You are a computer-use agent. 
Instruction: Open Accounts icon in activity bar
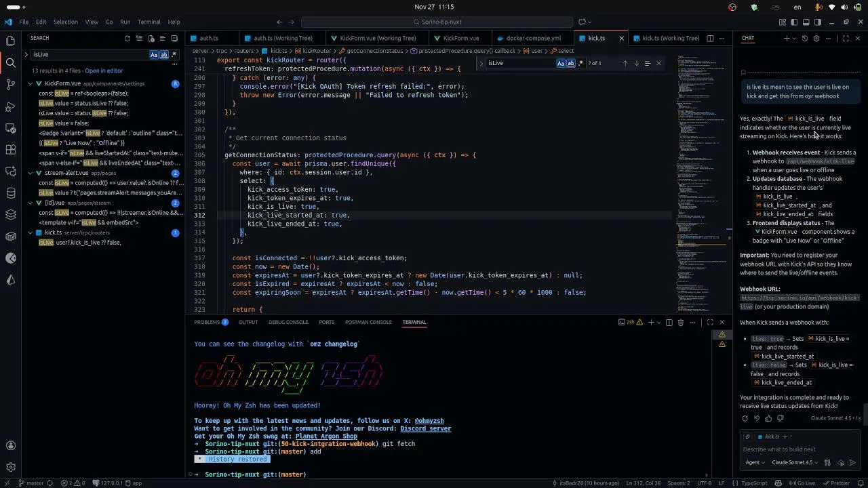click(x=10, y=445)
